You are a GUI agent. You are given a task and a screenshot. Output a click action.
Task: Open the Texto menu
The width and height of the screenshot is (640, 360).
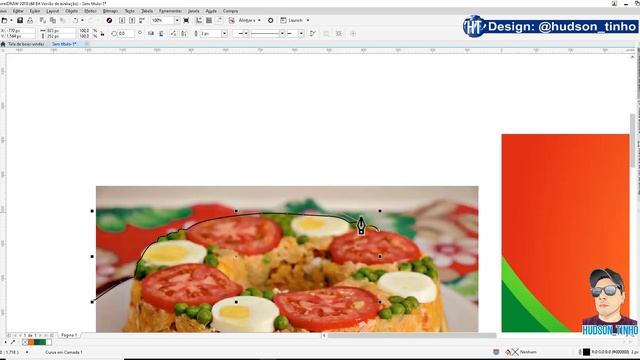129,11
